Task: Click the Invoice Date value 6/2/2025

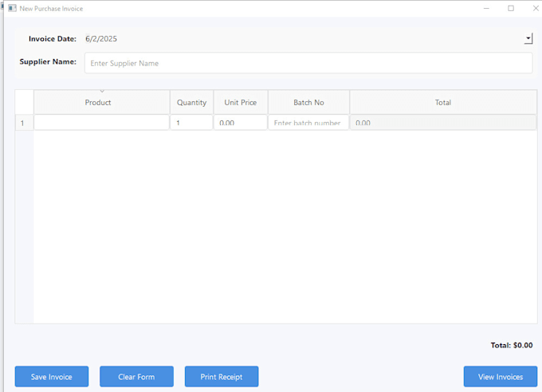Action: click(x=101, y=39)
